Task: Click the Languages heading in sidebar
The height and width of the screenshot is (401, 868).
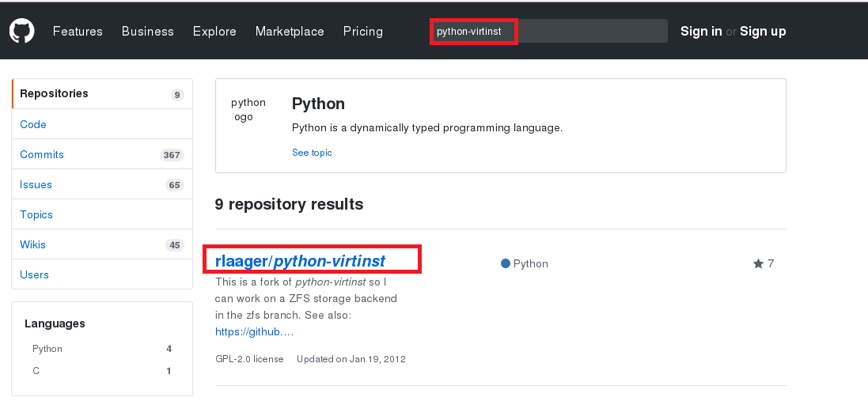Action: (x=55, y=323)
